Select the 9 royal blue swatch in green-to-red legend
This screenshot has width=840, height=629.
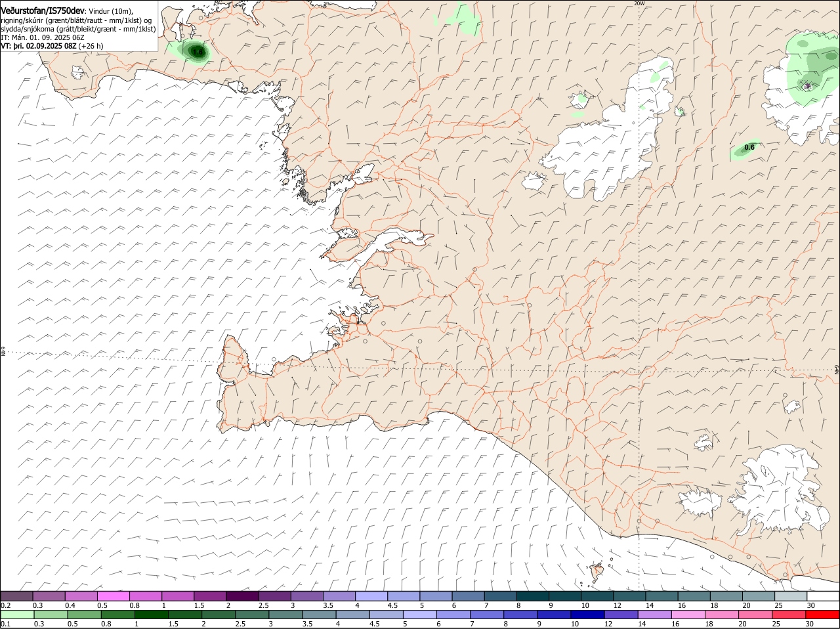tap(553, 615)
